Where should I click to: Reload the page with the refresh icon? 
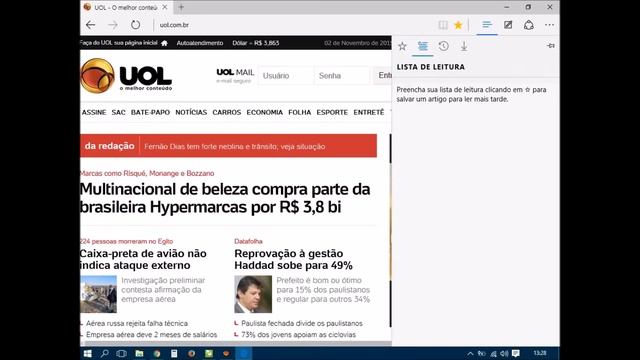(x=136, y=25)
